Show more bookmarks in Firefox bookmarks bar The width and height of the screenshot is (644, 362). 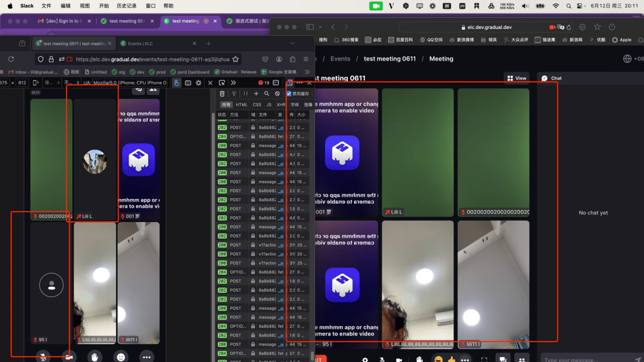pos(307,72)
